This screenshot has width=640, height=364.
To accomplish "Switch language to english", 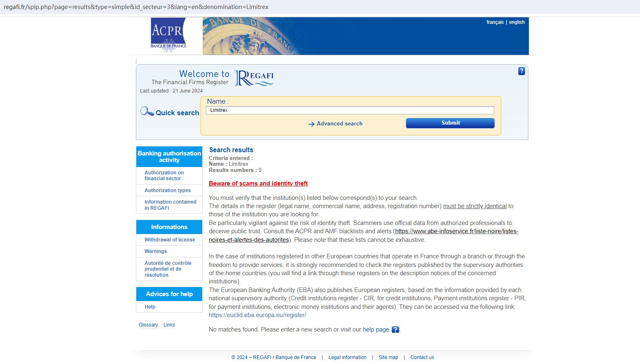I will [517, 22].
